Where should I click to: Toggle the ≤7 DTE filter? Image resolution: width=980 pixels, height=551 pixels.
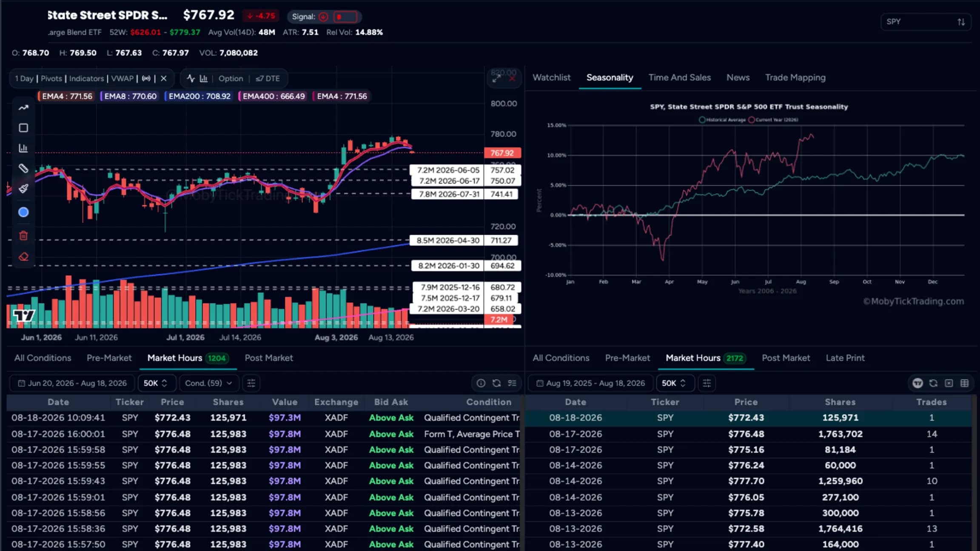268,79
